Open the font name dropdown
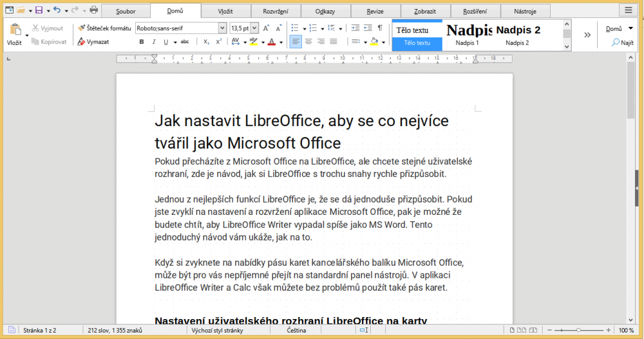644x339 pixels. point(222,28)
